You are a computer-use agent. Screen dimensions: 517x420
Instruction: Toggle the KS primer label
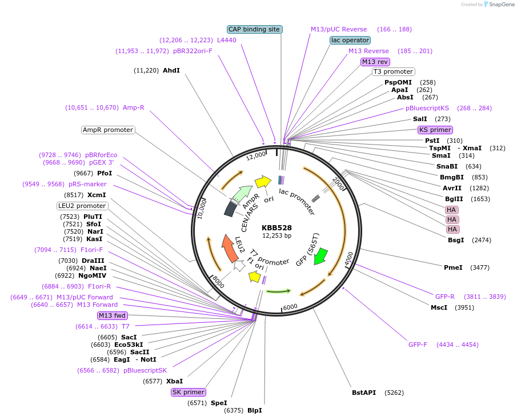click(435, 130)
